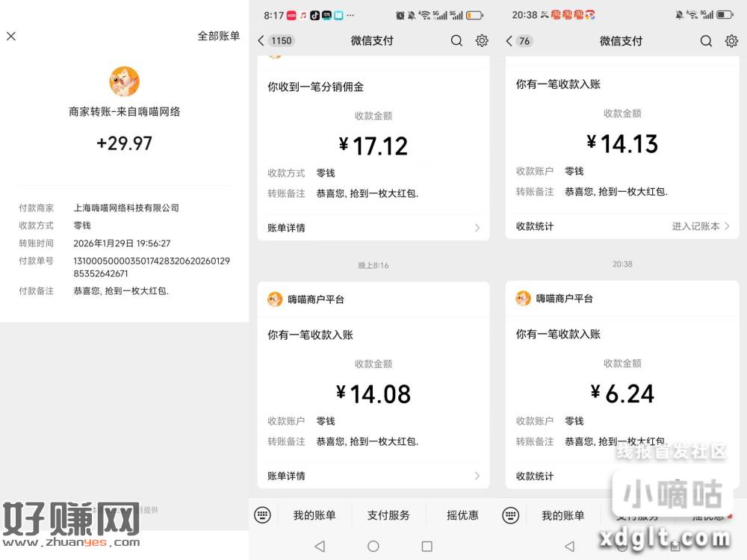Open the 全部账单 link
The width and height of the screenshot is (747, 560).
pyautogui.click(x=218, y=36)
